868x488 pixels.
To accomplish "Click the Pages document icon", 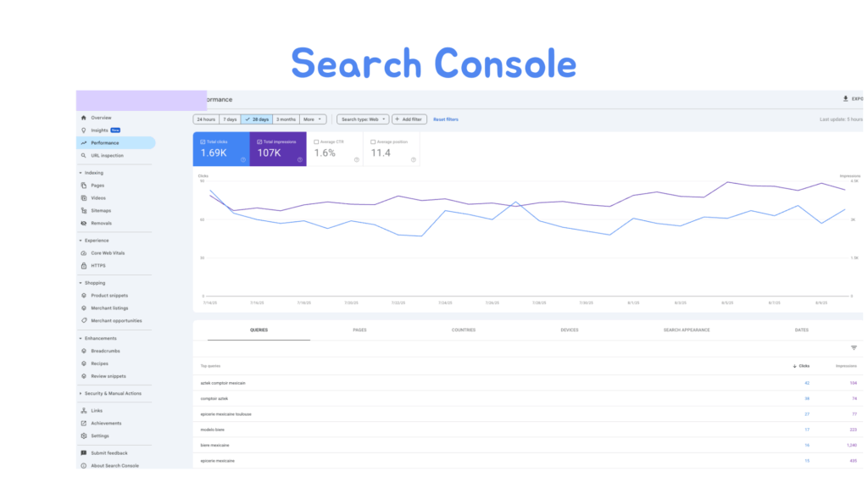I will coord(84,186).
